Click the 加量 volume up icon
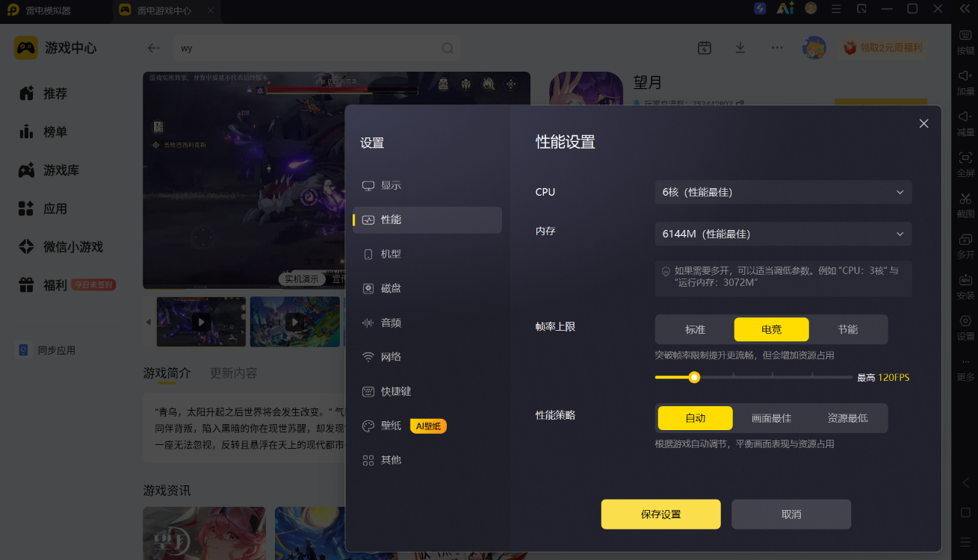Image resolution: width=978 pixels, height=560 pixels. click(965, 75)
